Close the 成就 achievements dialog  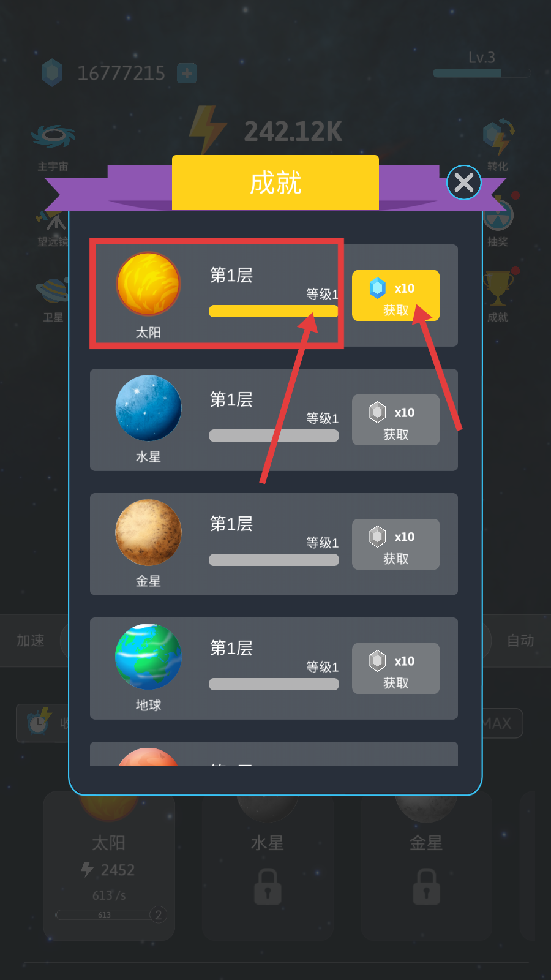tap(464, 183)
